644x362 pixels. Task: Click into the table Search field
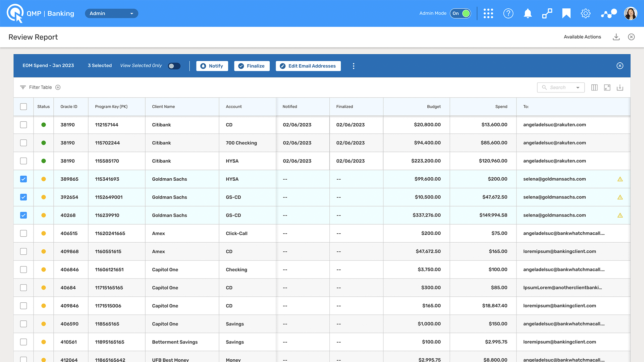(561, 87)
